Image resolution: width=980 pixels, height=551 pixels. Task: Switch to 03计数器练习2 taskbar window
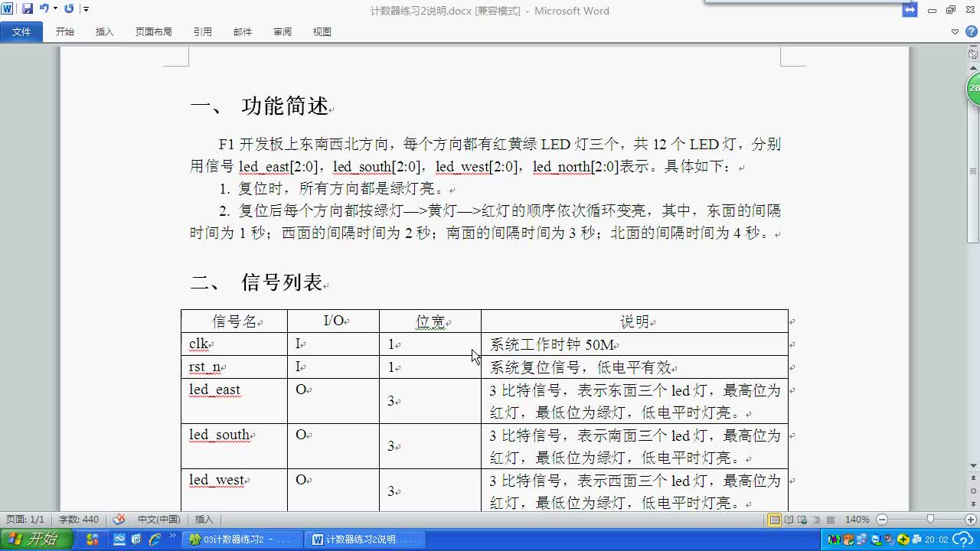click(x=243, y=540)
